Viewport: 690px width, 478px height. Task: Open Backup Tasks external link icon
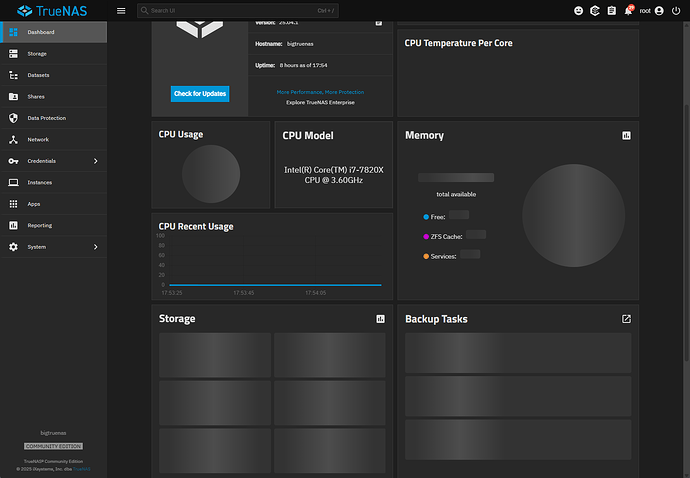pyautogui.click(x=626, y=319)
